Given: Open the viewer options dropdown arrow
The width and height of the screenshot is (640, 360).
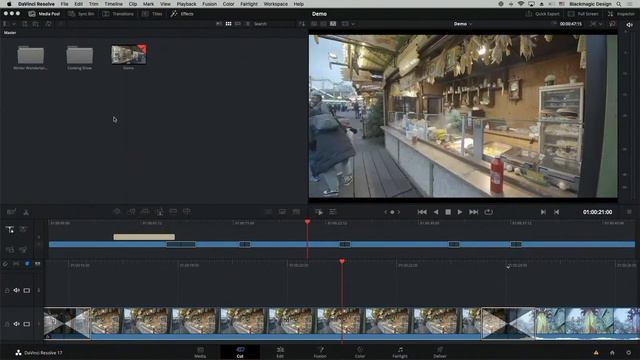Looking at the screenshot, I should 353,24.
